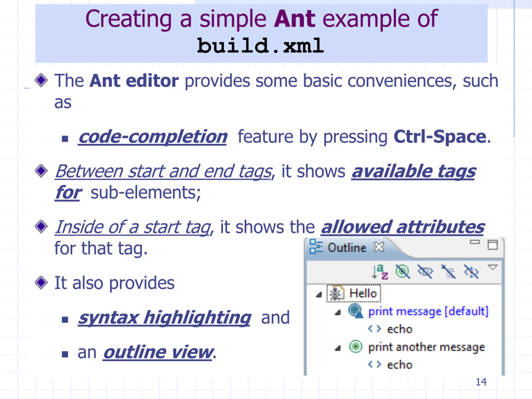
Task: Select echo under print another message
Action: pyautogui.click(x=399, y=365)
